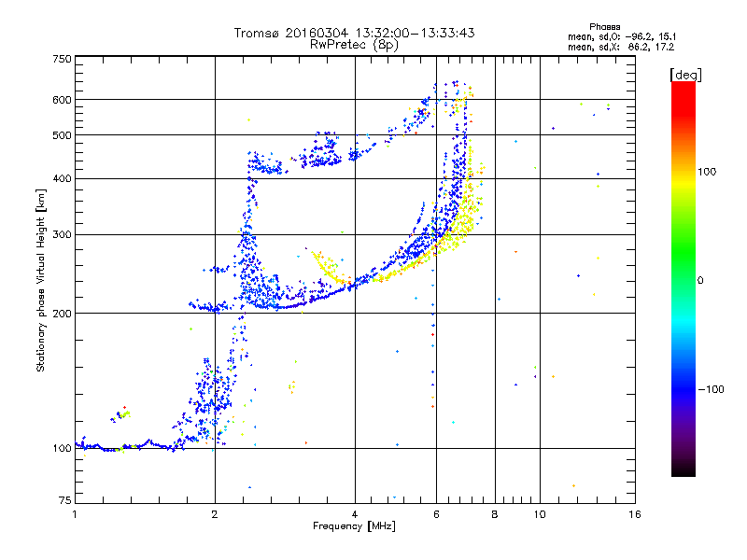Click the colorbar '100' tick label
Viewport: 747px width, 560px height.
click(x=707, y=172)
